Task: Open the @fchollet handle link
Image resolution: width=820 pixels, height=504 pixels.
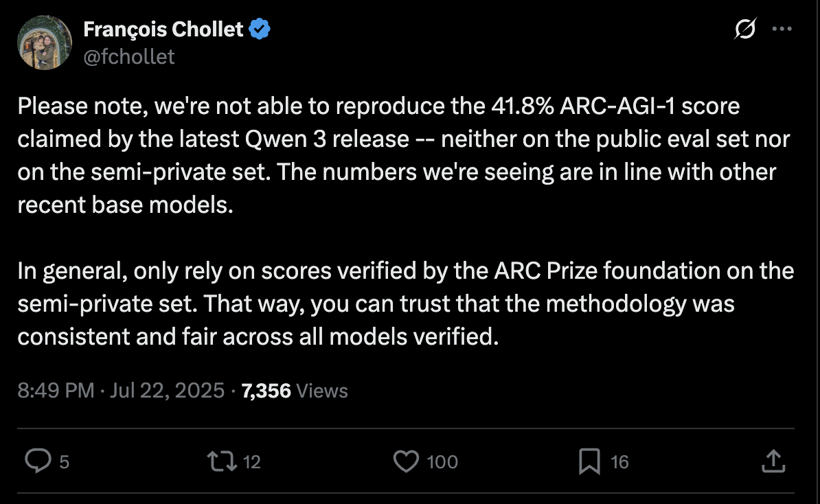Action: pyautogui.click(x=129, y=56)
